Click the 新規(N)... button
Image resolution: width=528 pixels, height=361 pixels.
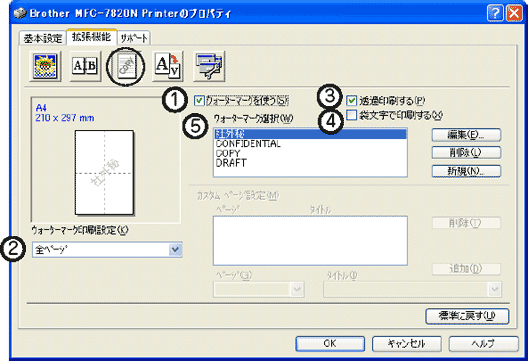[466, 171]
